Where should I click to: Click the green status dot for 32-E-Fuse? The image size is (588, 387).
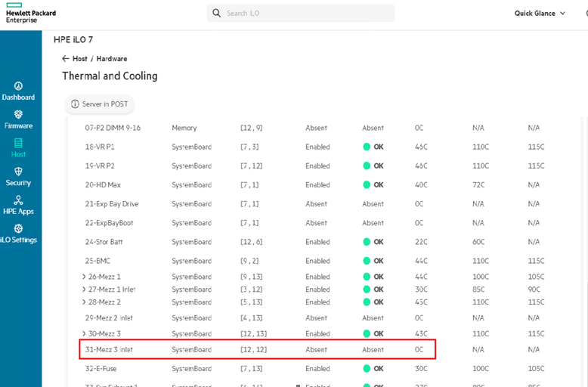367,369
